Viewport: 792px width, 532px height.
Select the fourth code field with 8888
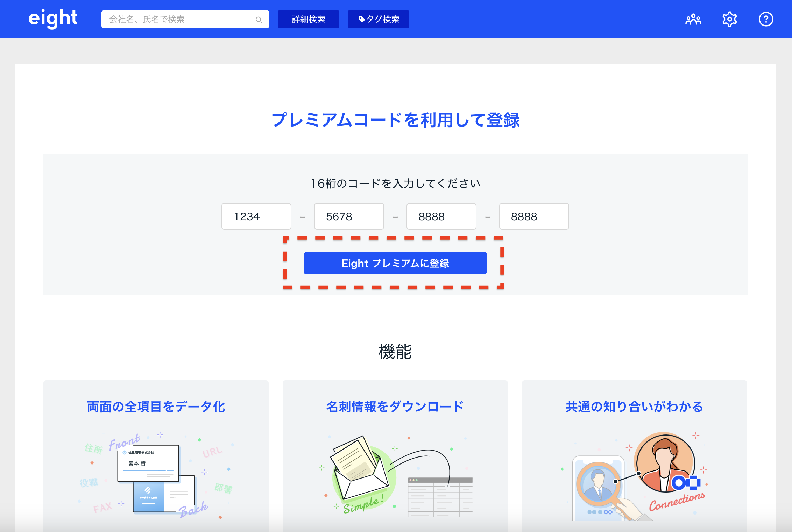(x=534, y=216)
